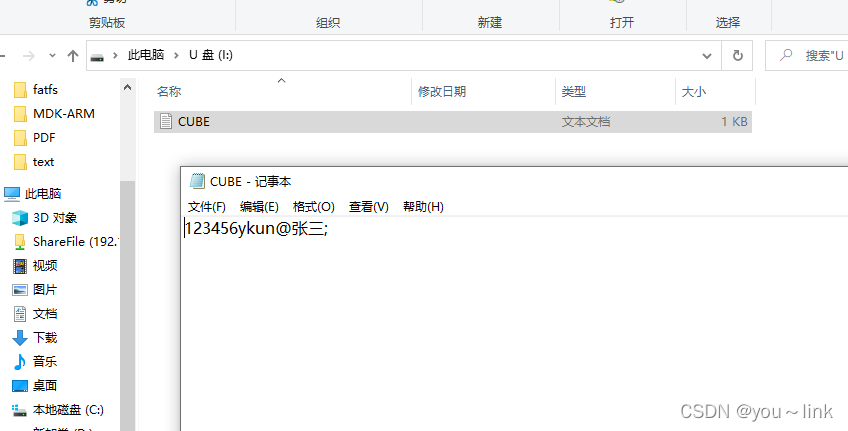Open the Documents library icon
The width and height of the screenshot is (848, 431).
[x=20, y=314]
